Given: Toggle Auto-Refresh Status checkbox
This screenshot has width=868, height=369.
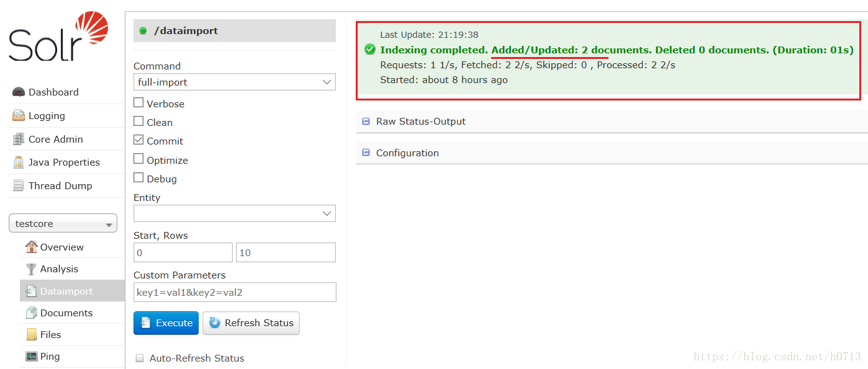Looking at the screenshot, I should coord(140,358).
